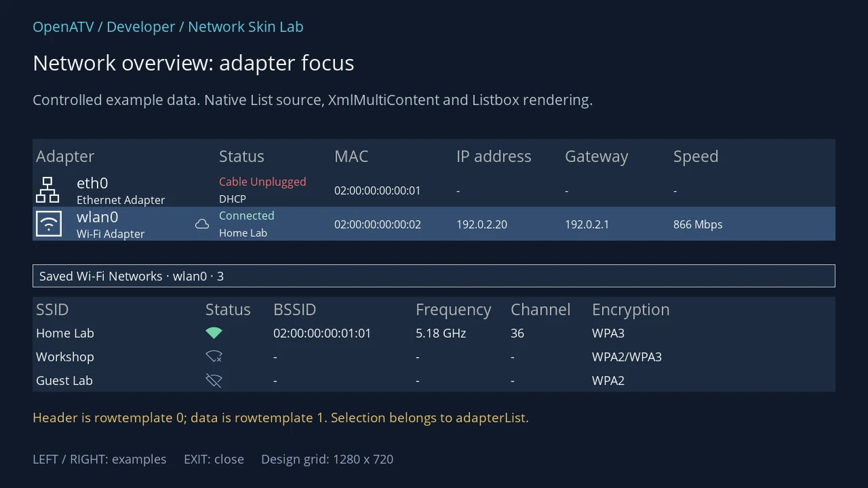Viewport: 868px width, 488px height.
Task: Click Home Lab under Connected status
Action: 243,232
